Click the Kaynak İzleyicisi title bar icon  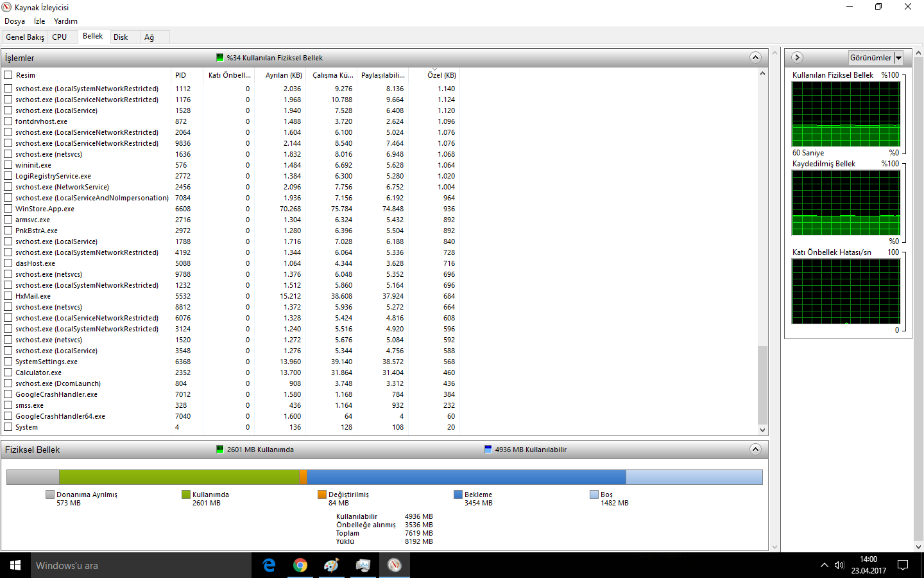point(6,7)
